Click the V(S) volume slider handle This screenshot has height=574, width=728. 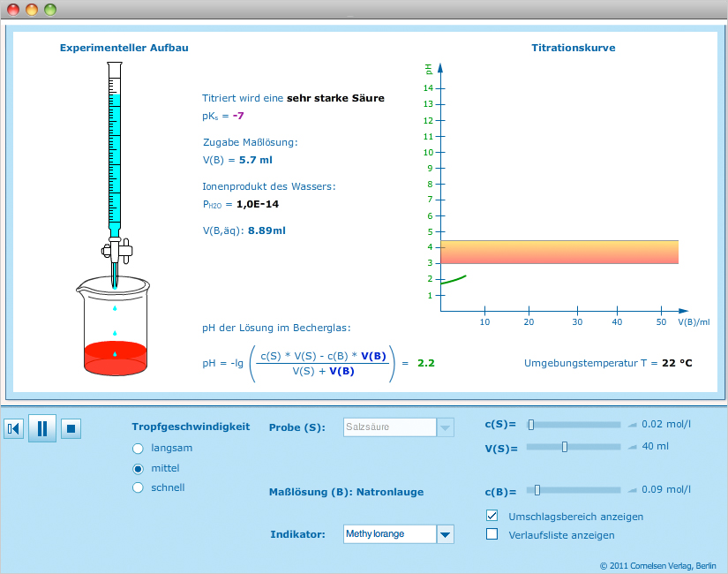[x=565, y=447]
